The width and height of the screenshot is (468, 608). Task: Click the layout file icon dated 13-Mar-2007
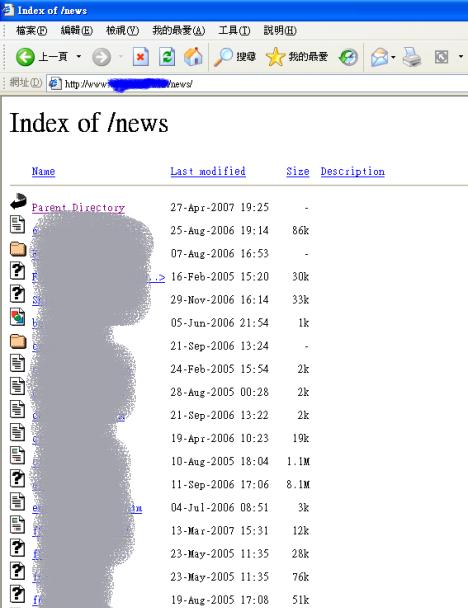pyautogui.click(x=17, y=525)
